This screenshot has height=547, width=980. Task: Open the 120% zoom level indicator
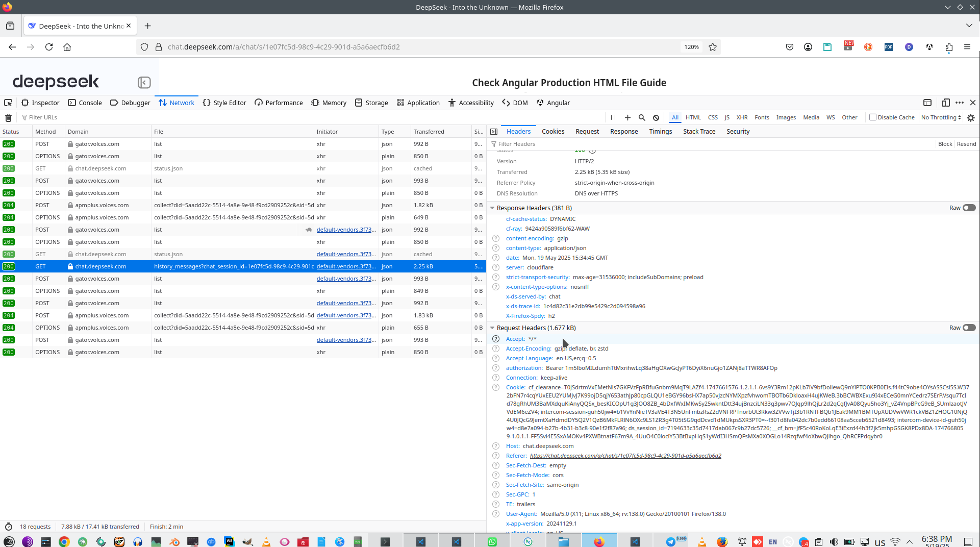click(x=691, y=47)
